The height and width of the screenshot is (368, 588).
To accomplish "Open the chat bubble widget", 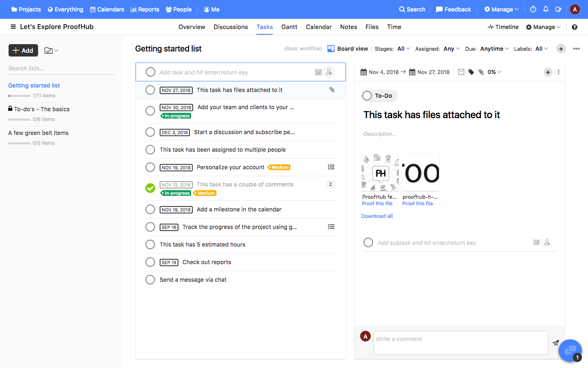I will [x=570, y=350].
